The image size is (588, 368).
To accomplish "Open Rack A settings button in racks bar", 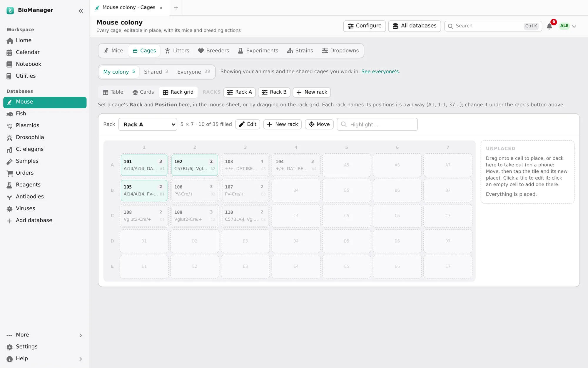I will coord(239,92).
